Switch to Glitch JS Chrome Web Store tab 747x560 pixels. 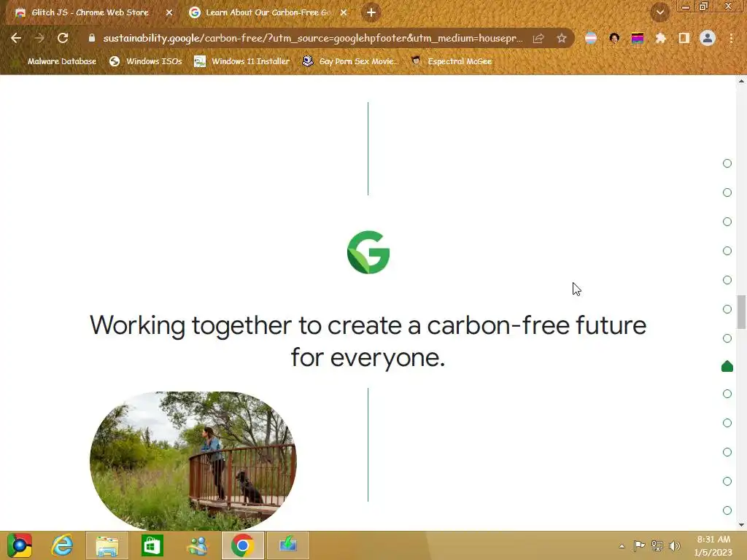pyautogui.click(x=90, y=12)
